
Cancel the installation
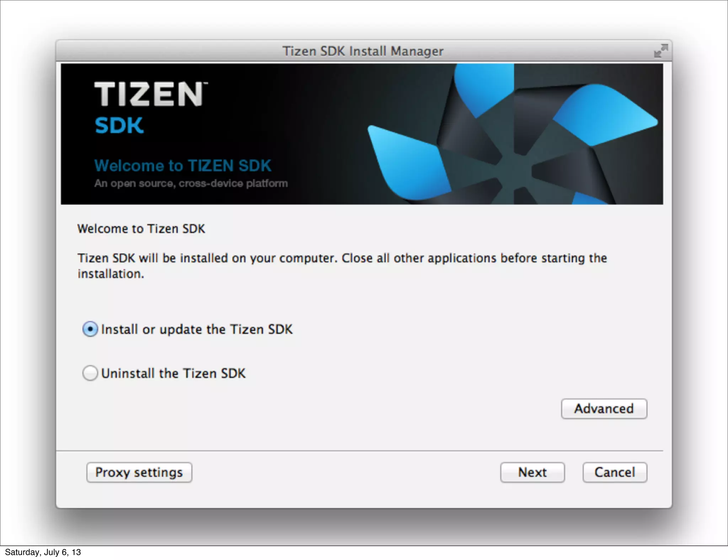click(615, 472)
